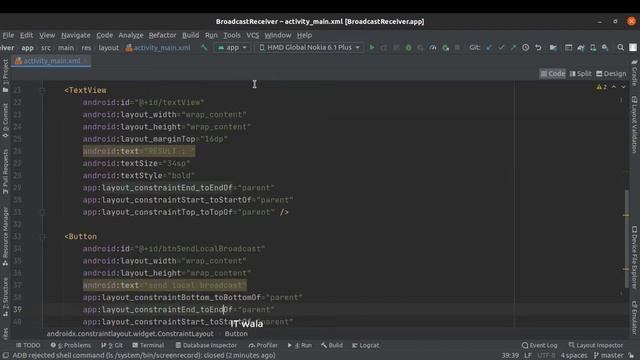Click the green Debug app bug icon
The width and height of the screenshot is (640, 360).
coord(408,48)
